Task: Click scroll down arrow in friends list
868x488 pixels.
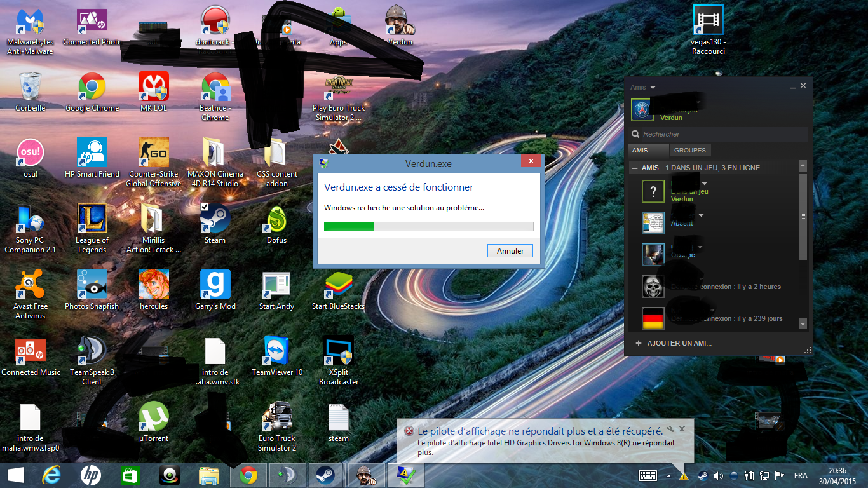Action: [803, 324]
